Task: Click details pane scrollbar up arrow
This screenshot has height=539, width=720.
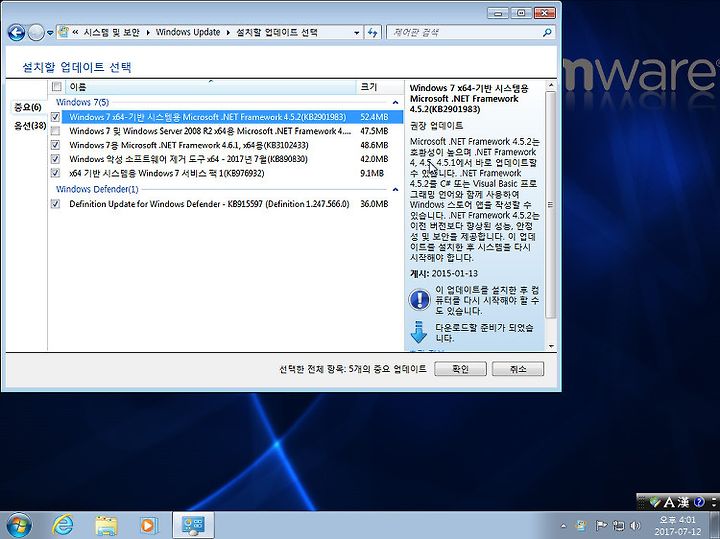Action: click(551, 86)
